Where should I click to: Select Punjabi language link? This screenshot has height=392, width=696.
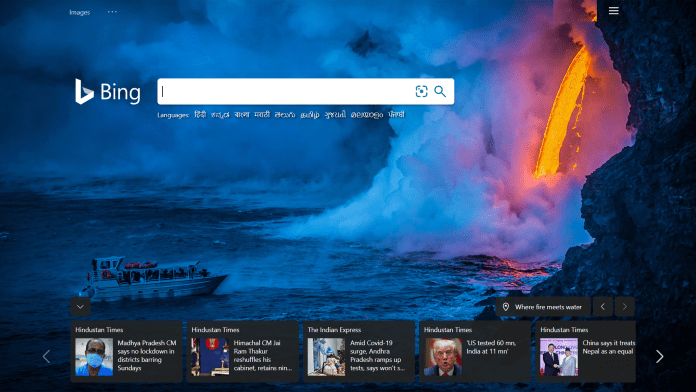(396, 115)
